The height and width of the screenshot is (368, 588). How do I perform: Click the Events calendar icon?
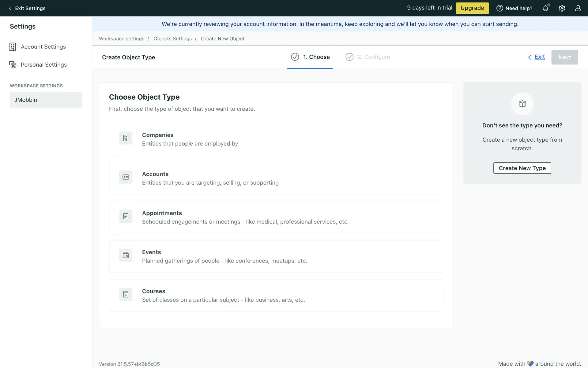pos(126,255)
